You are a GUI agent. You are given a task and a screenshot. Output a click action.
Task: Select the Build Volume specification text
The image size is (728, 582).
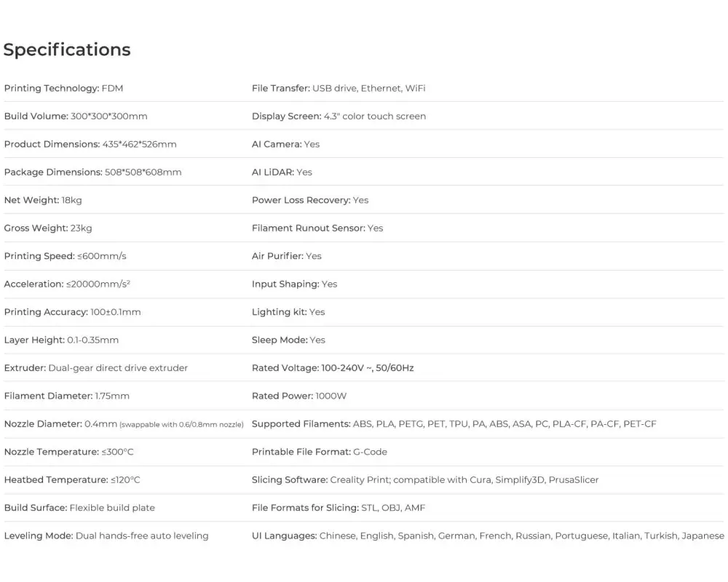pyautogui.click(x=76, y=116)
